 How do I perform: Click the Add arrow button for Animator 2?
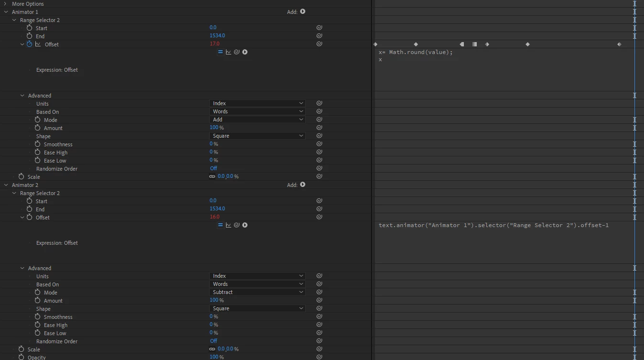(302, 185)
